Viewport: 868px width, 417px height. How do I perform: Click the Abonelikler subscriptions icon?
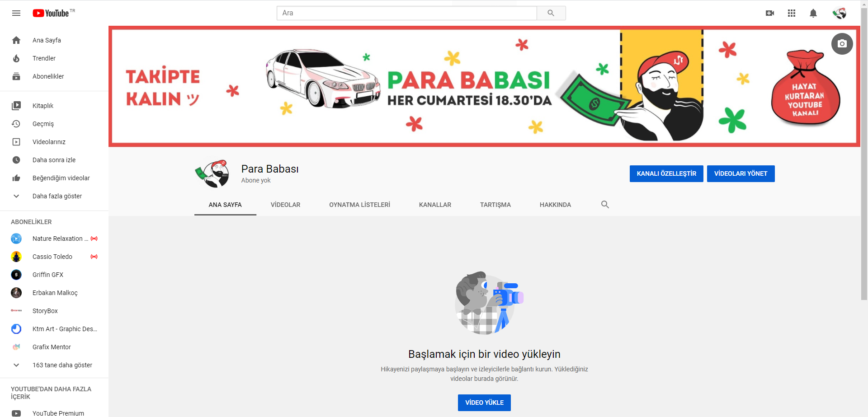16,76
